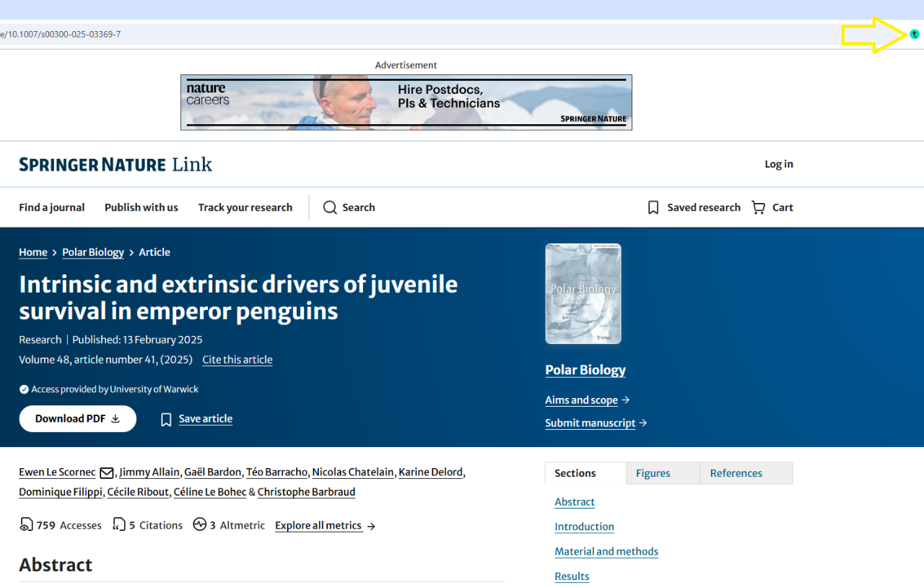This screenshot has width=924, height=588.
Task: Open the Nature Careers advertisement banner
Action: [x=406, y=103]
